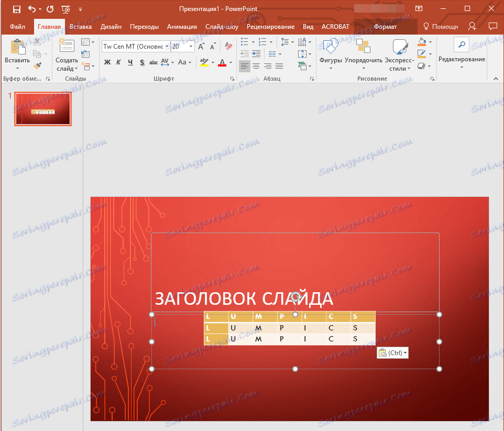Click the Вставить paste icon
Image resolution: width=504 pixels, height=431 pixels.
(x=18, y=48)
